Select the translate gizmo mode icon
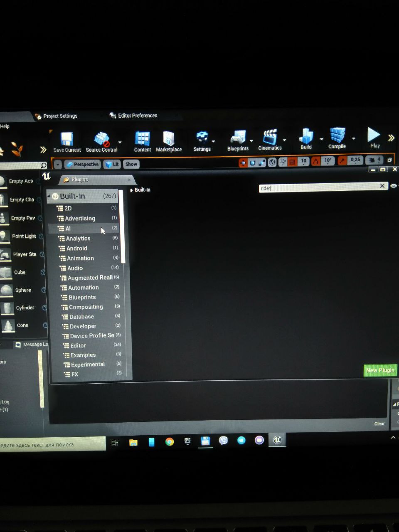The image size is (399, 532). click(244, 163)
